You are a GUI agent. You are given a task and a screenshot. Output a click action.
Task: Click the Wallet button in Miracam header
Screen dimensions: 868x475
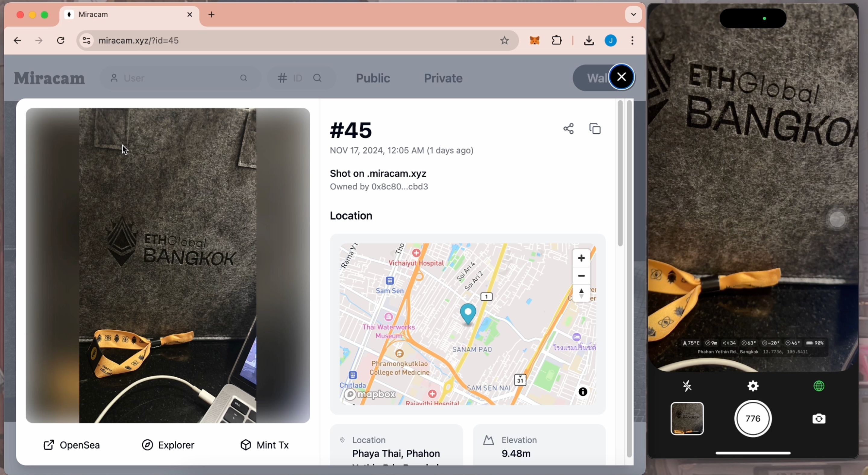coord(592,78)
